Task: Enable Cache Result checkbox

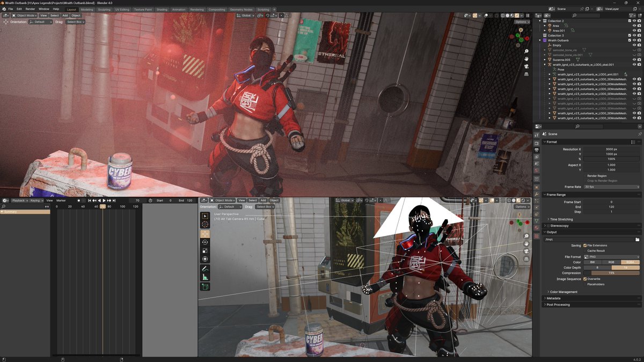Action: [585, 250]
